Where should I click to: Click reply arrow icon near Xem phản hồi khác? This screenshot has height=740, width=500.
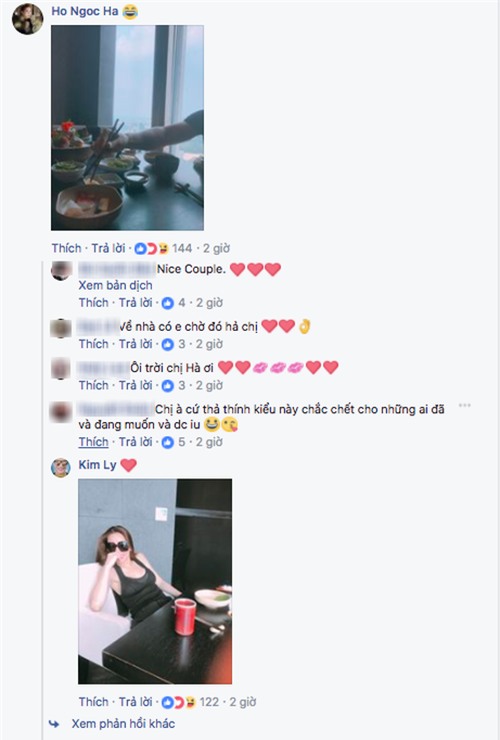54,724
